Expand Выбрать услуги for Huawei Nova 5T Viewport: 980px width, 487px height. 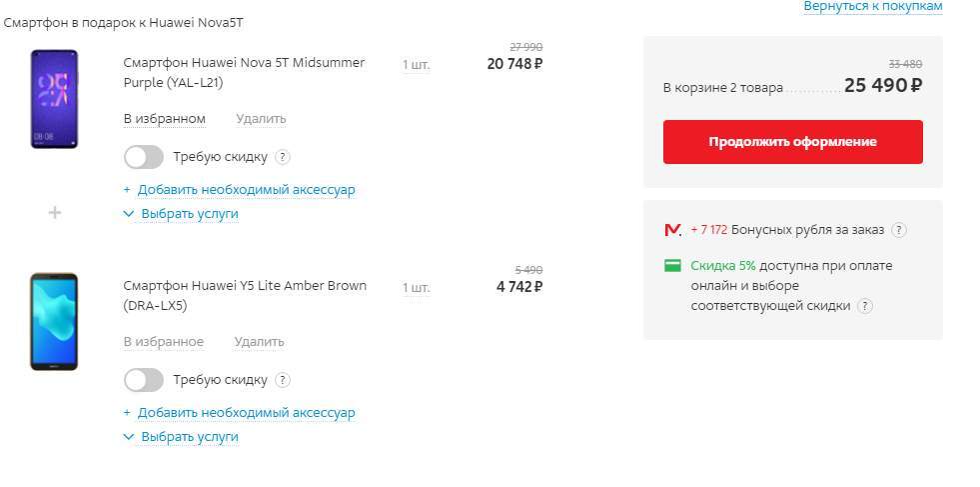[x=181, y=214]
